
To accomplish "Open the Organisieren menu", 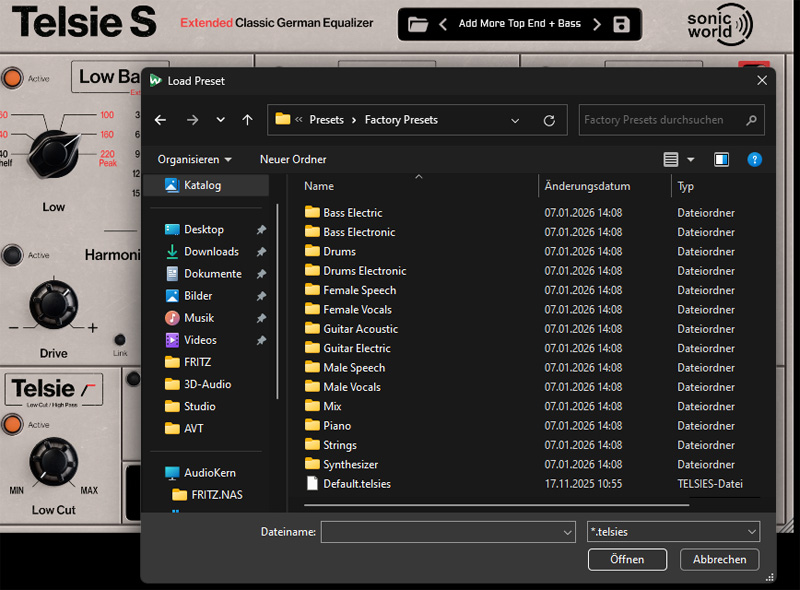I will point(194,159).
